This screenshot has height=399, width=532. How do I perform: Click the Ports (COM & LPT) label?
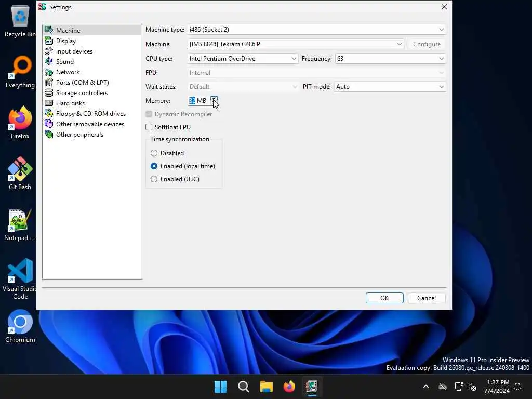coord(83,83)
